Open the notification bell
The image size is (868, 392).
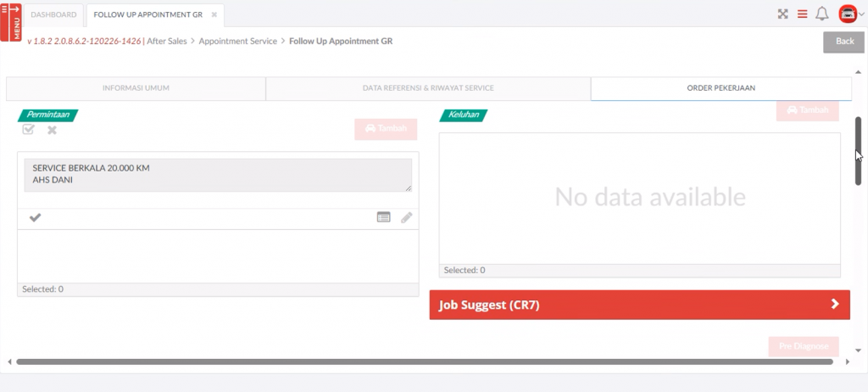(821, 14)
